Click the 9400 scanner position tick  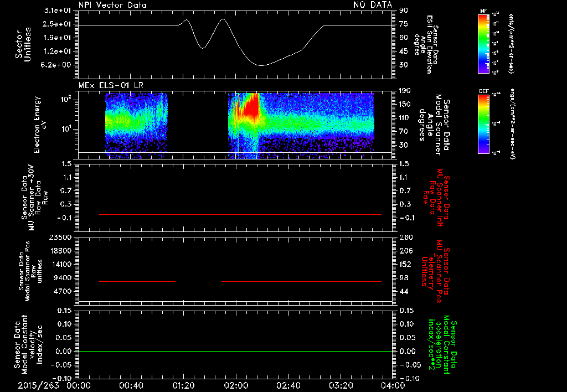62,278
